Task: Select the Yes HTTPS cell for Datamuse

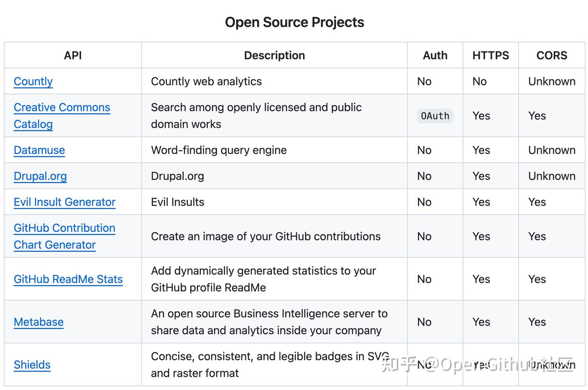Action: (481, 150)
